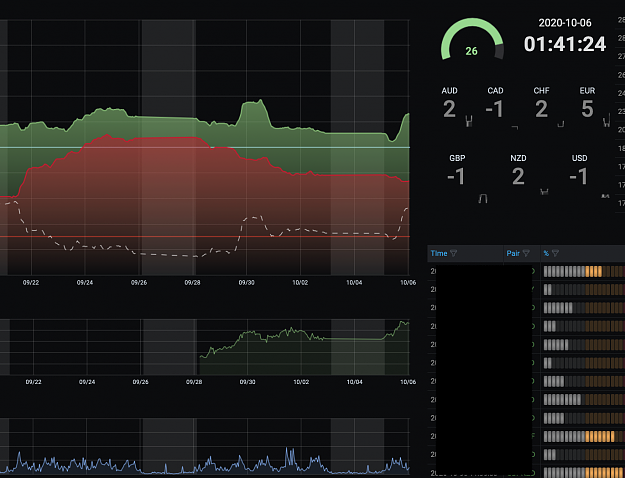Select the AUD stat panel value 2
Image resolution: width=625 pixels, height=478 pixels.
coord(449,109)
